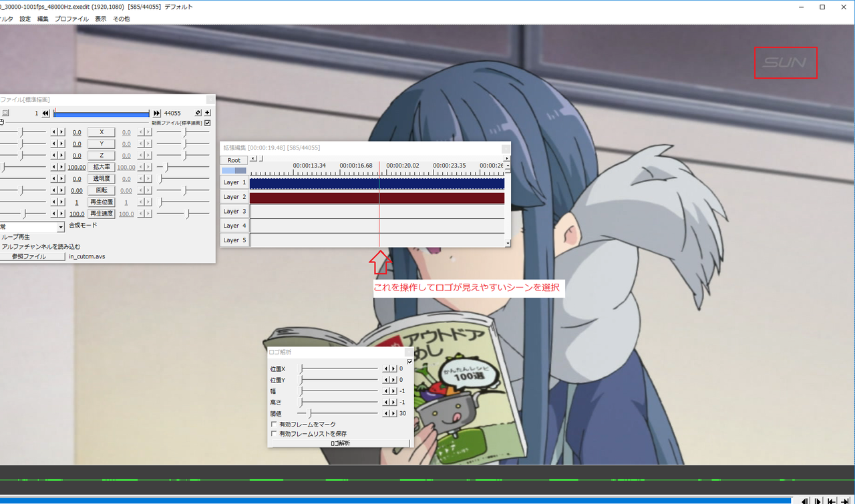855x504 pixels.
Task: Enable 有効フレームリストを保存 checkbox
Action: pos(274,434)
